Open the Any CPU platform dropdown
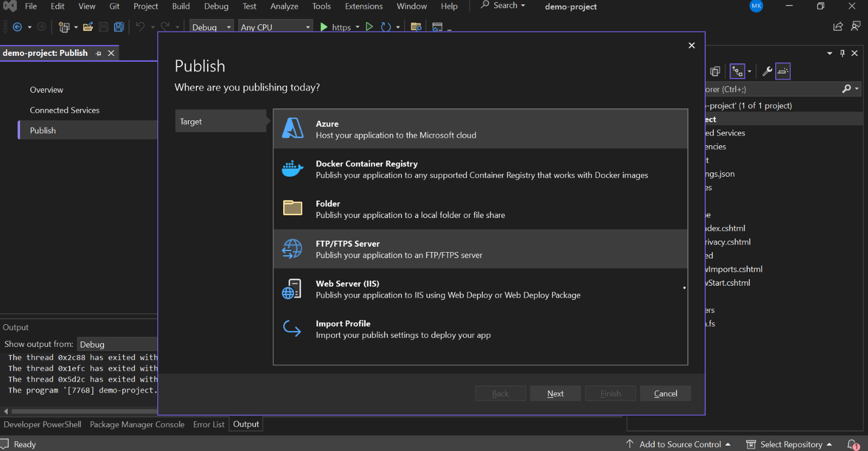The height and width of the screenshot is (451, 868). (x=276, y=27)
